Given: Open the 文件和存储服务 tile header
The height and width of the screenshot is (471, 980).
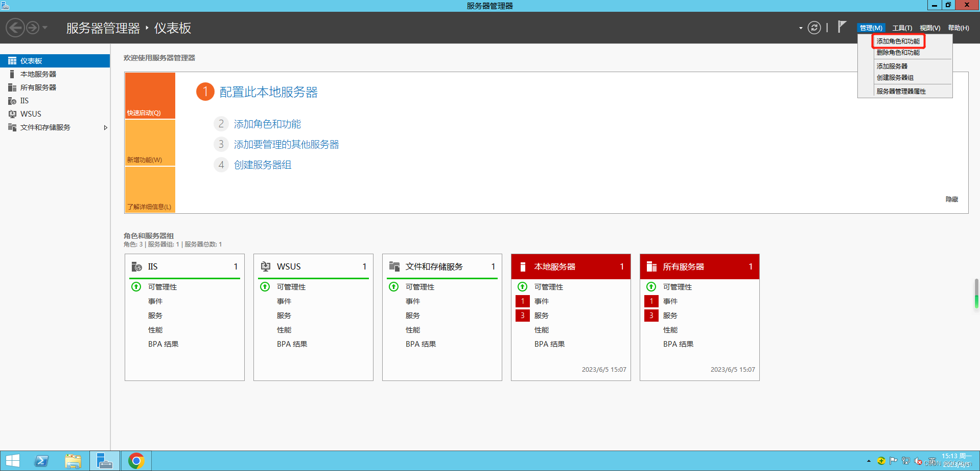Looking at the screenshot, I should click(x=442, y=266).
